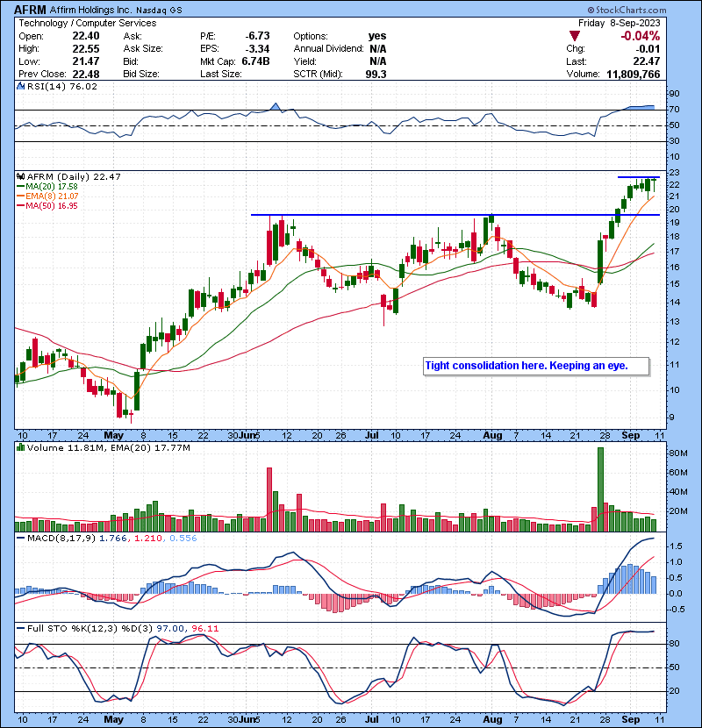Click the Aug label on bottom date axis
Viewport: 702px width, 728px height.
[x=492, y=719]
